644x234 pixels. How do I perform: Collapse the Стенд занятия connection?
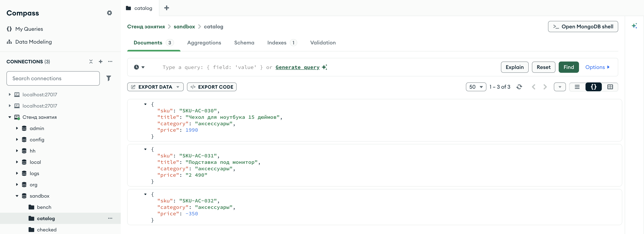pyautogui.click(x=10, y=117)
